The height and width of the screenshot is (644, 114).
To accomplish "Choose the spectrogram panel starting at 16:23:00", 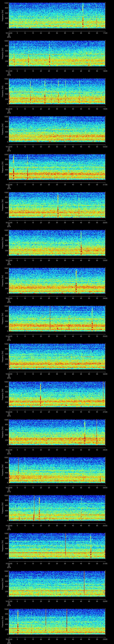I will [x=57, y=281].
